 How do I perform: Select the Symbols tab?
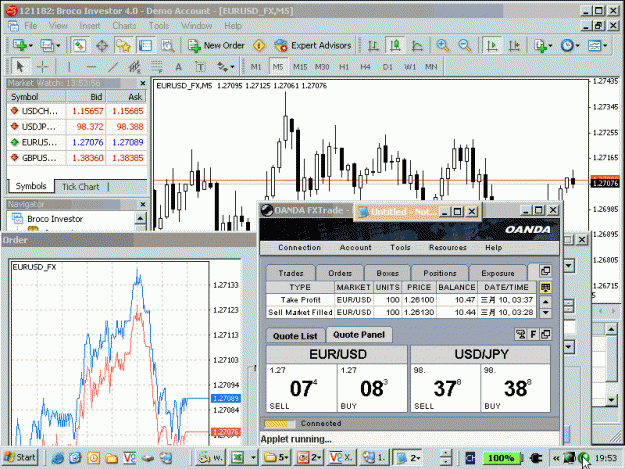click(31, 186)
